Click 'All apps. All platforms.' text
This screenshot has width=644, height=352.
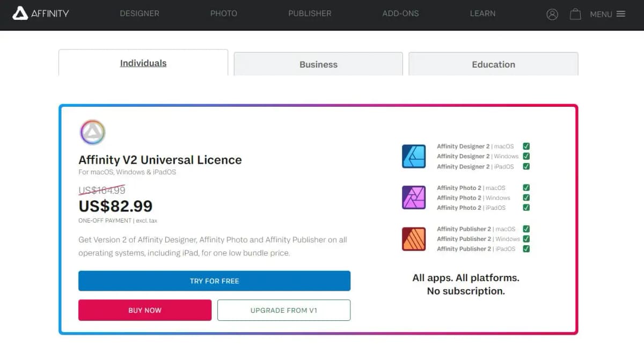[x=466, y=278]
